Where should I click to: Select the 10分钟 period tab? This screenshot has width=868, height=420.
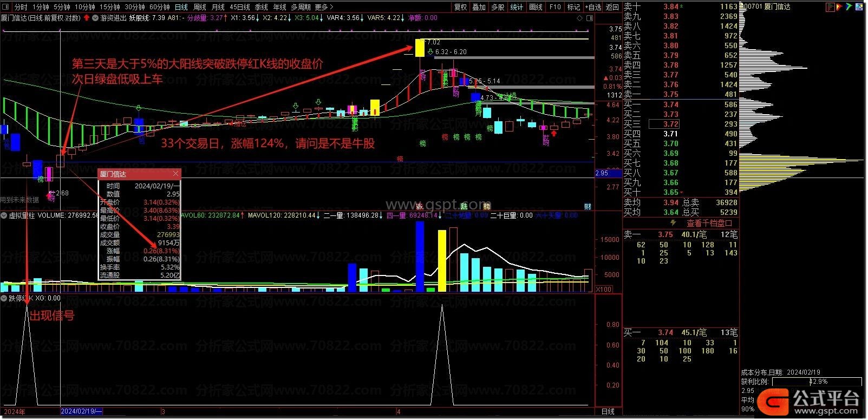pos(84,7)
